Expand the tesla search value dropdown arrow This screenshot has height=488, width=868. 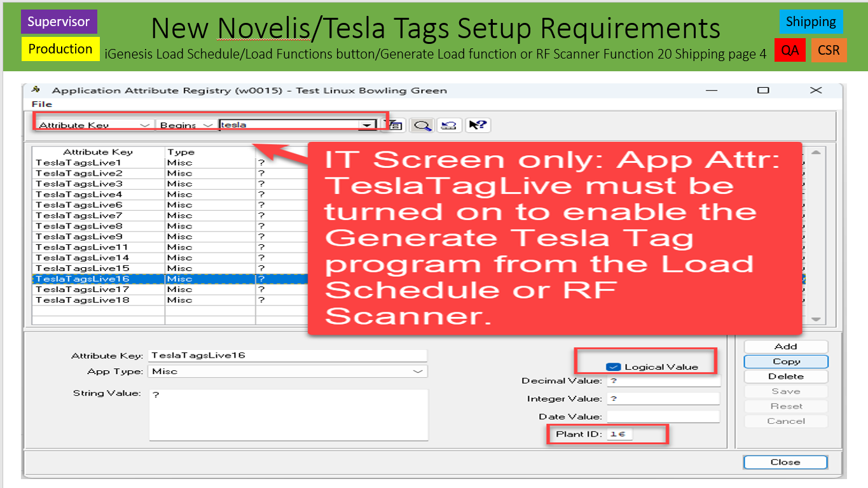click(368, 125)
